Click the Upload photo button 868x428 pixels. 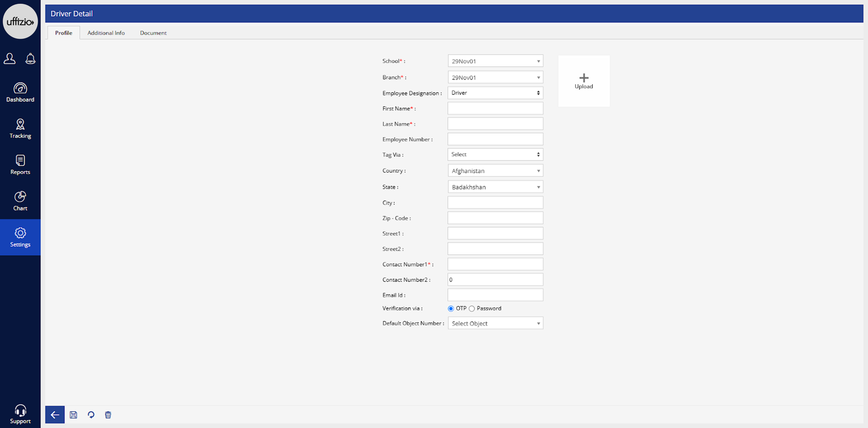[x=584, y=81]
